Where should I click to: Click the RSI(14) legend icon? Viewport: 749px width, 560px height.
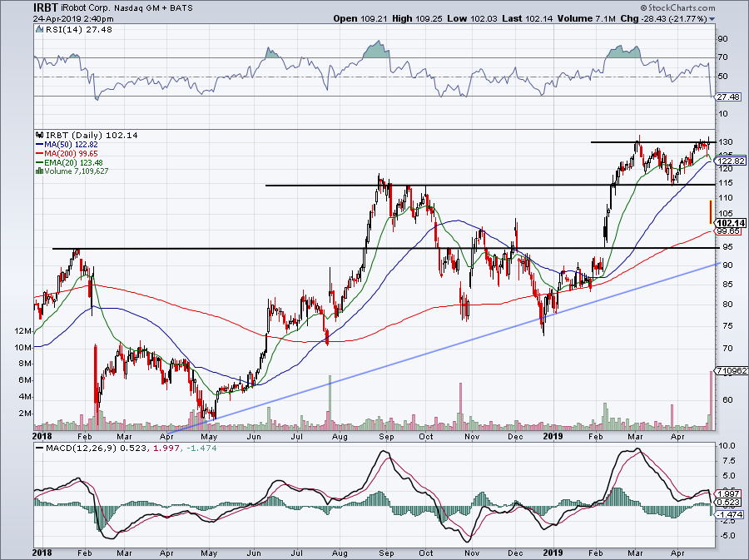[39, 30]
